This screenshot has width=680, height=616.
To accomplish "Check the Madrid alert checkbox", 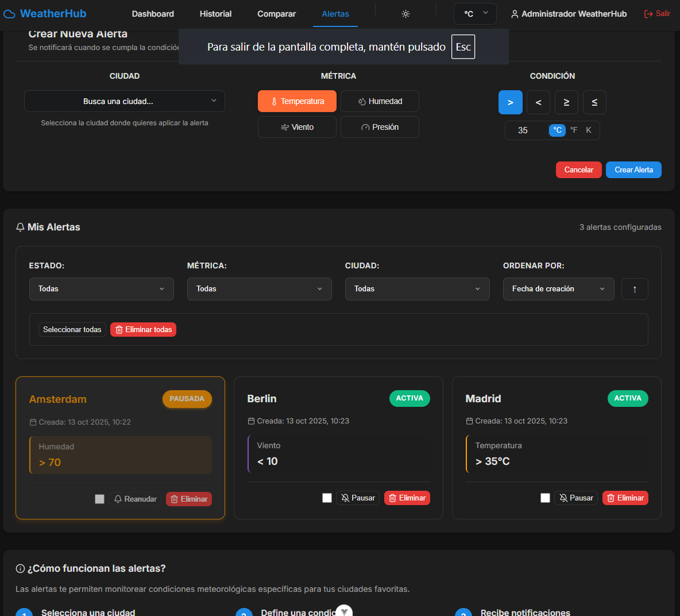I will tap(546, 498).
